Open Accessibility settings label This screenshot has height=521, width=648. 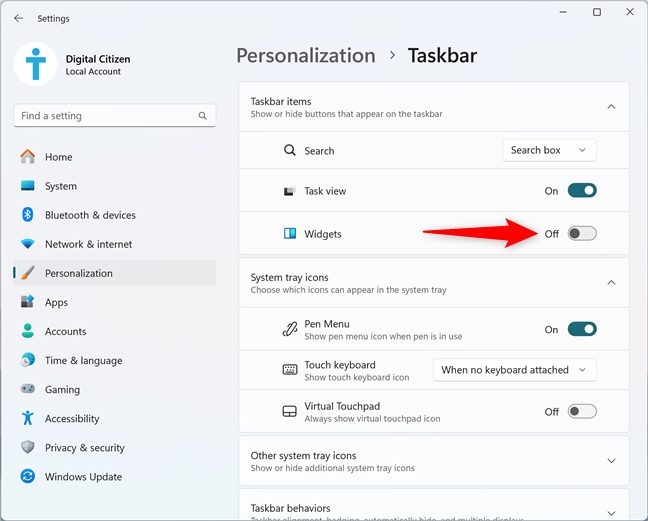pyautogui.click(x=72, y=419)
